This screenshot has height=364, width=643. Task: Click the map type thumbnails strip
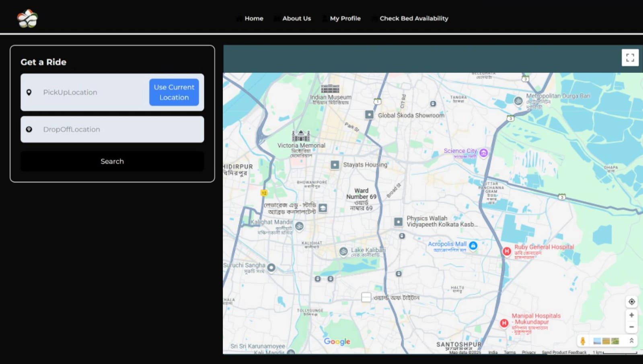point(606,341)
